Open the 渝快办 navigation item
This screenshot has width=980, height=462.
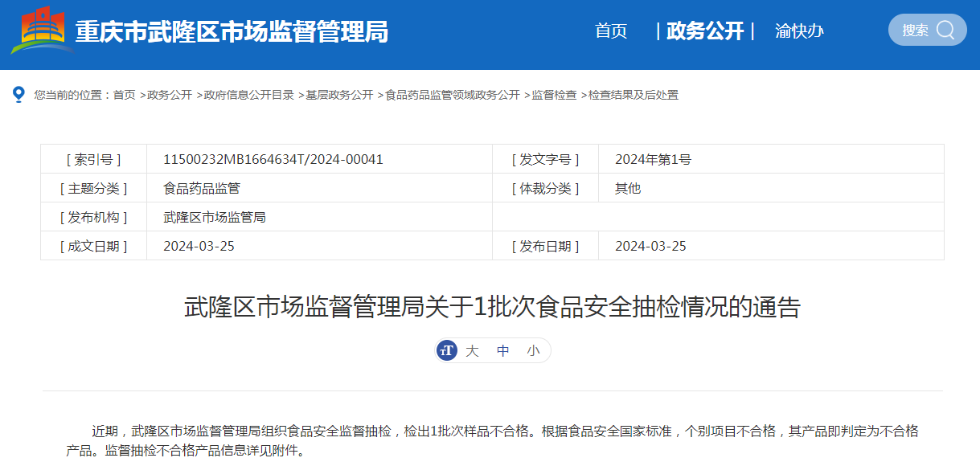[x=799, y=31]
